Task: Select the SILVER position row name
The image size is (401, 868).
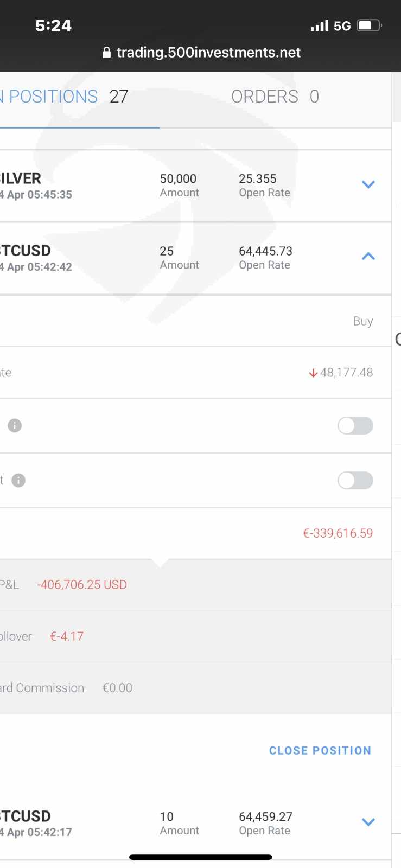Action: [x=21, y=178]
